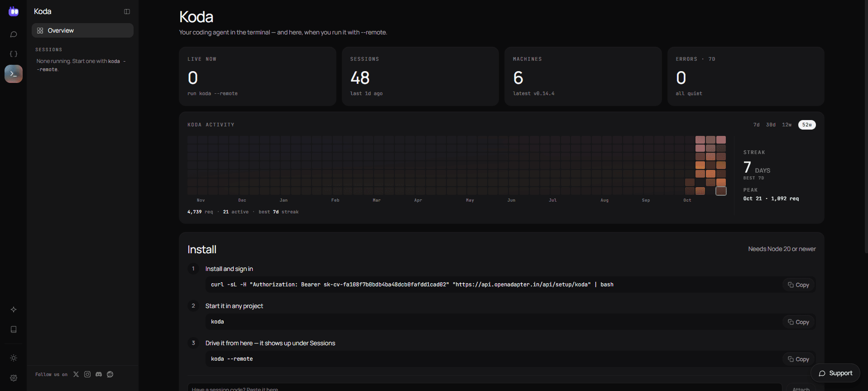868x391 pixels.
Task: Click the outlined last heatmap cell
Action: (721, 191)
